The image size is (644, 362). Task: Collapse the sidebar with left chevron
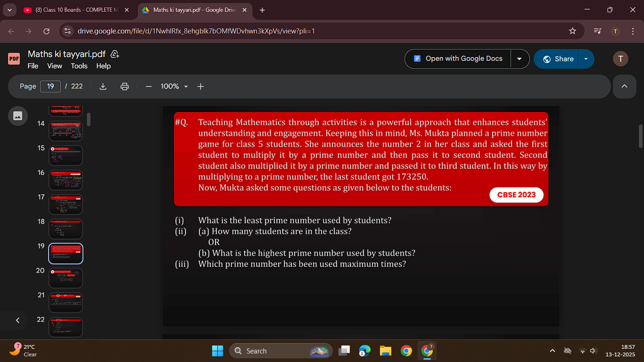point(17,320)
